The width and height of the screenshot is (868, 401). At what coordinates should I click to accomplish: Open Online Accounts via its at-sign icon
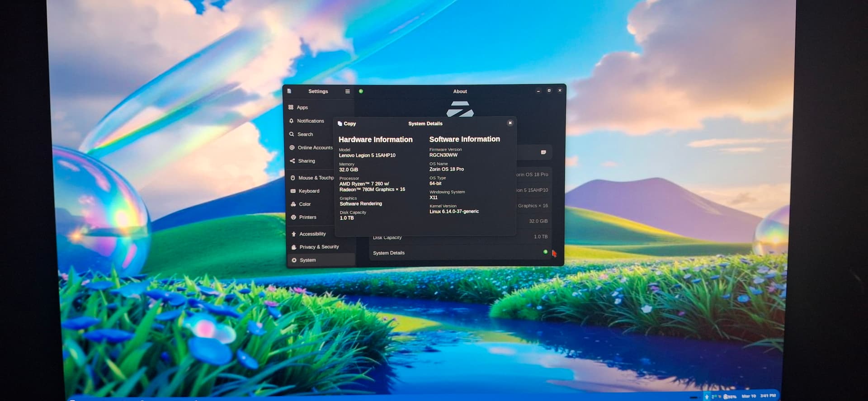tap(292, 147)
